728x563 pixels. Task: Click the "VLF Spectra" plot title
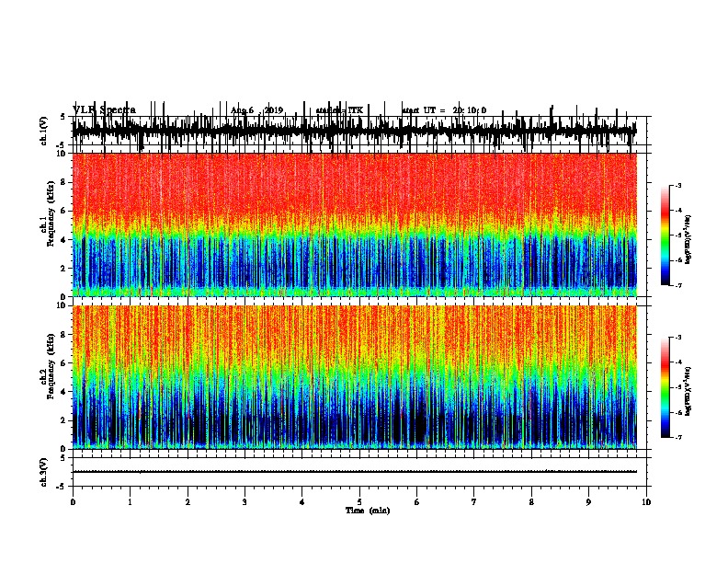(104, 110)
